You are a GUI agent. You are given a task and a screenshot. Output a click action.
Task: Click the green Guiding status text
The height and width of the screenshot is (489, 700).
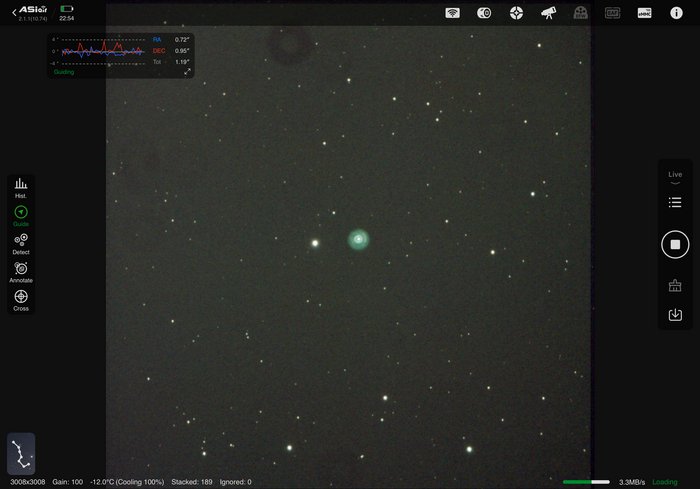(64, 72)
